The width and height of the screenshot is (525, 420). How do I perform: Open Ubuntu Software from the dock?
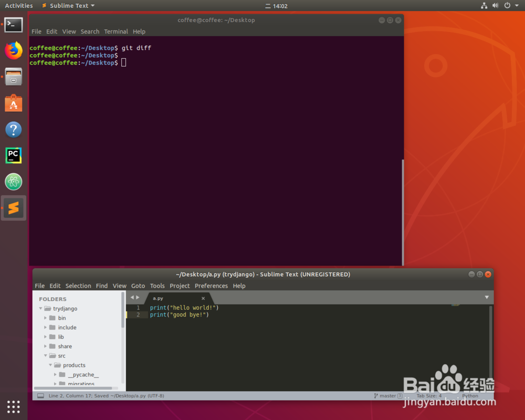[x=14, y=103]
